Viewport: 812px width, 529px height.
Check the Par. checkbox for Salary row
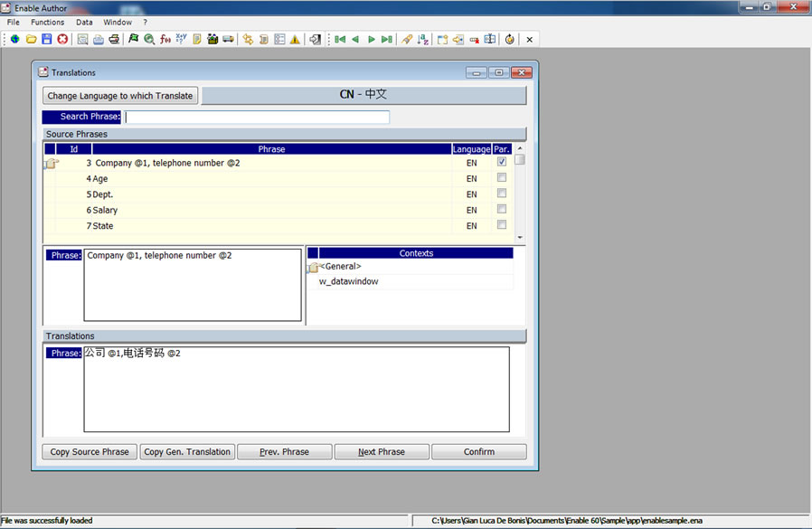coord(502,209)
